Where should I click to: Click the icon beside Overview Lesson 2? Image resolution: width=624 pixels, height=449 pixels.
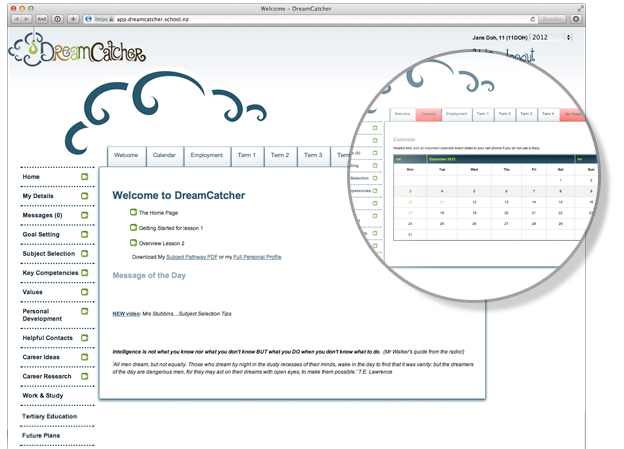click(133, 242)
